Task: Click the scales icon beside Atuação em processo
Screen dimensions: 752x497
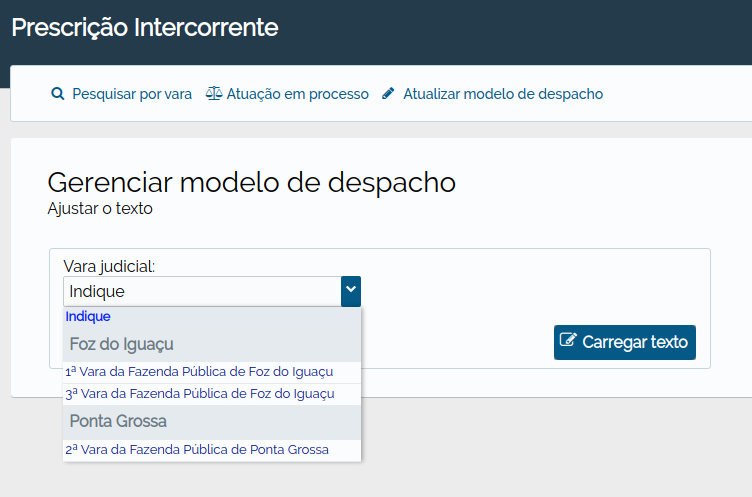Action: [x=214, y=94]
